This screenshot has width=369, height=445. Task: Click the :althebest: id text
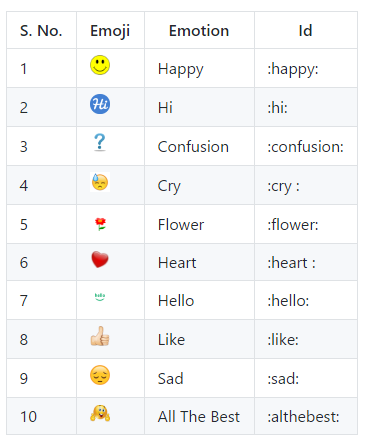click(303, 417)
